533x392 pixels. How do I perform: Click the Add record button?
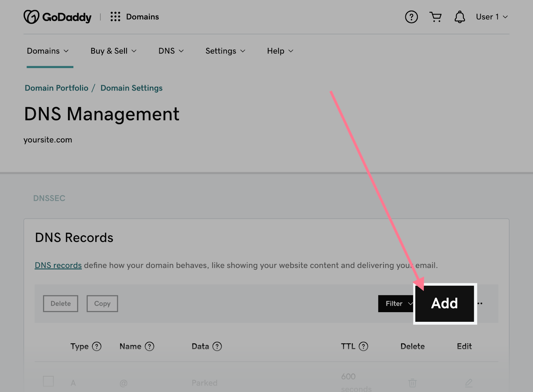tap(444, 303)
